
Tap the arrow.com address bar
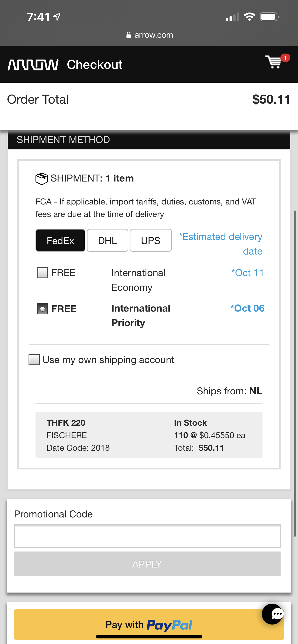149,35
